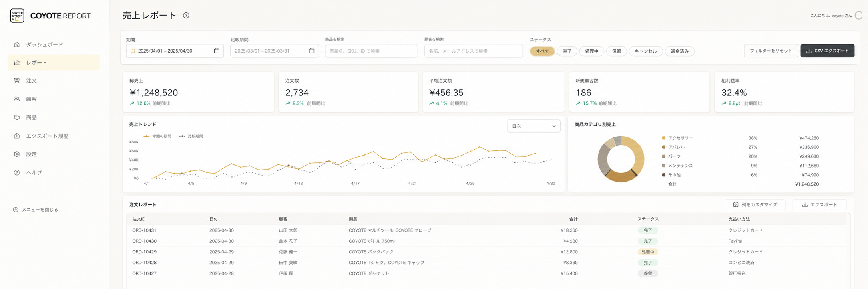Click 処理中 badge in ORD-10429 row
This screenshot has height=289, width=868.
[x=648, y=252]
